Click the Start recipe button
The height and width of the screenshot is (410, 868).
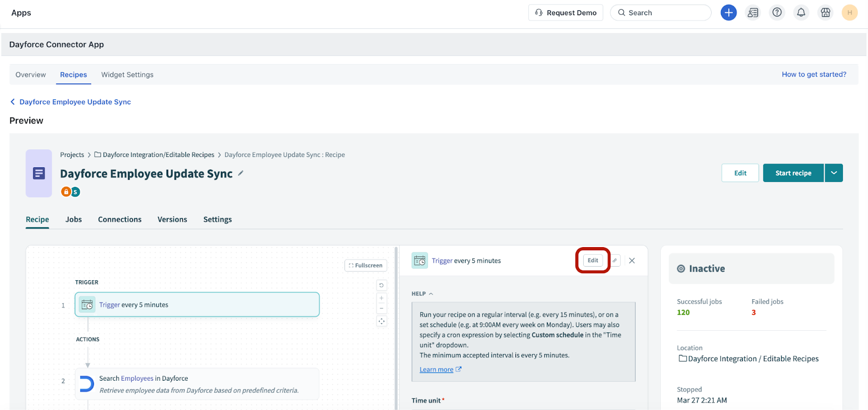[793, 173]
